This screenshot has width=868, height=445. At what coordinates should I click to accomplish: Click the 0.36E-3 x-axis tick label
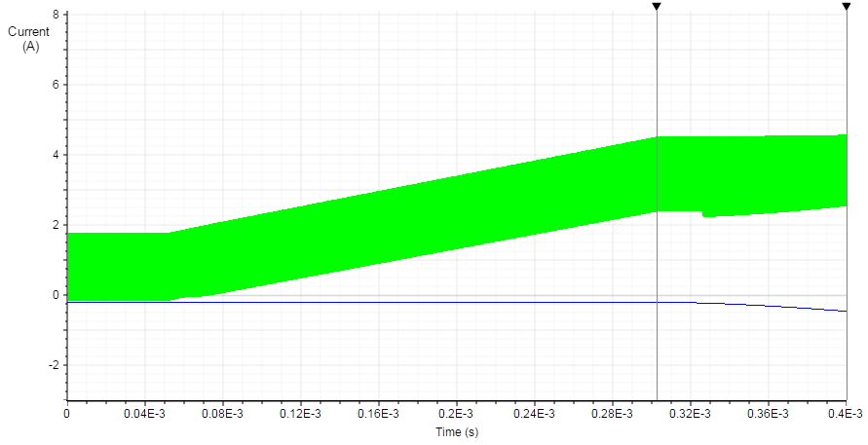[769, 414]
